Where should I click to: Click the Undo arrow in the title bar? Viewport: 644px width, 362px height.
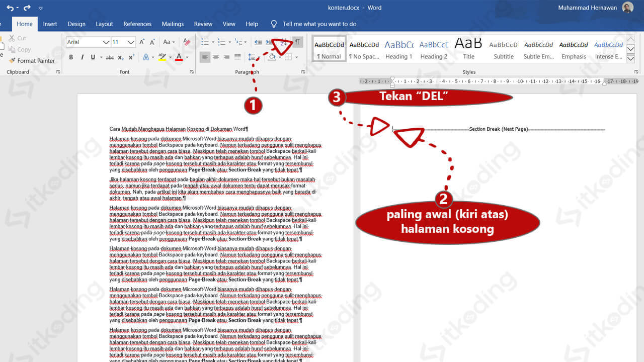[10, 8]
